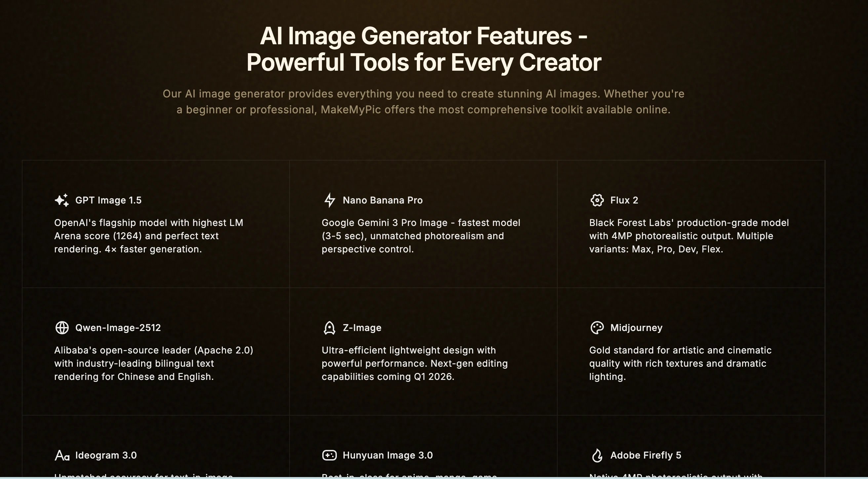Select the Qwen-Image-2512 title

click(118, 328)
